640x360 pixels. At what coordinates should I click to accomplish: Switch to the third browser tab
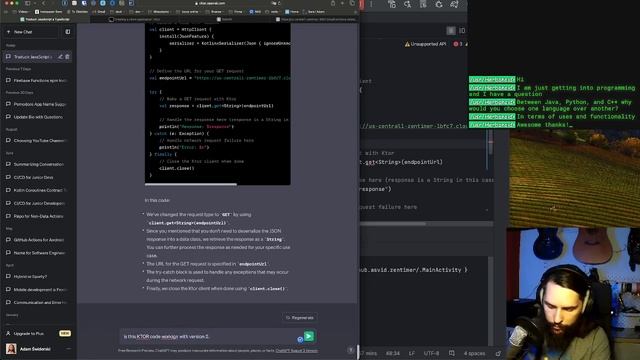pyautogui.click(x=224, y=19)
